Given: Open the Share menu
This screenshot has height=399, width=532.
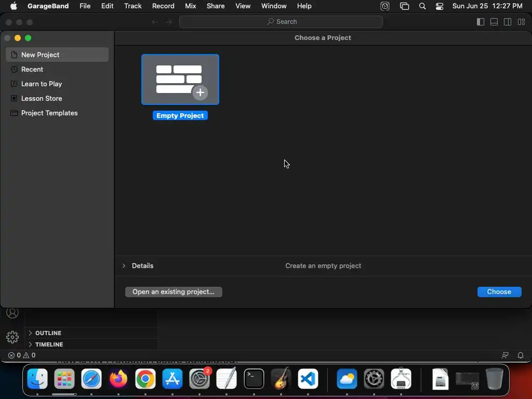Looking at the screenshot, I should (x=216, y=6).
